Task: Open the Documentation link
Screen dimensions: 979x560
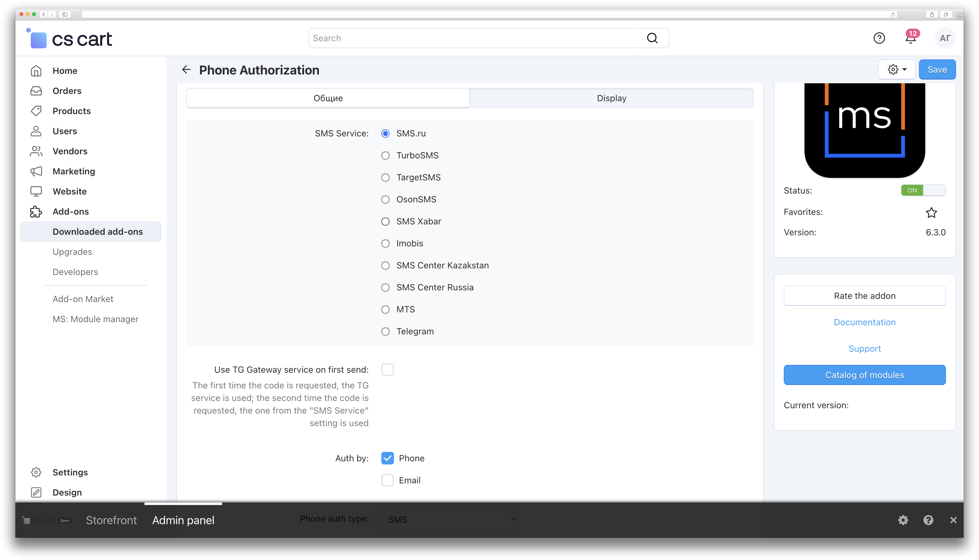Action: tap(864, 322)
